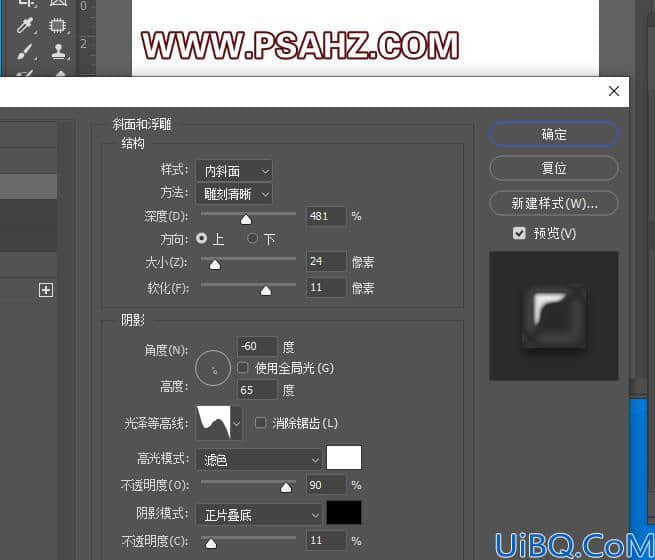Select the Clone Stamp tool
655x560 pixels.
pos(58,52)
